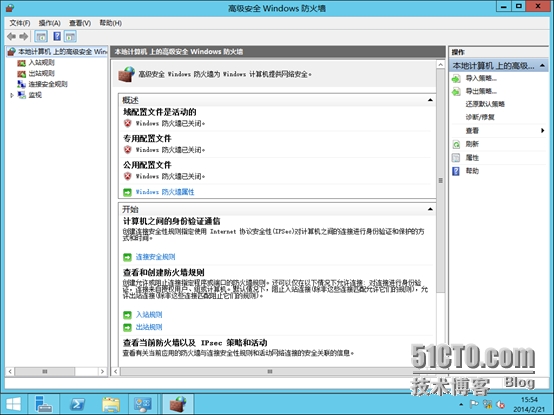
Task: Click the 导出策略... action
Action: (481, 91)
